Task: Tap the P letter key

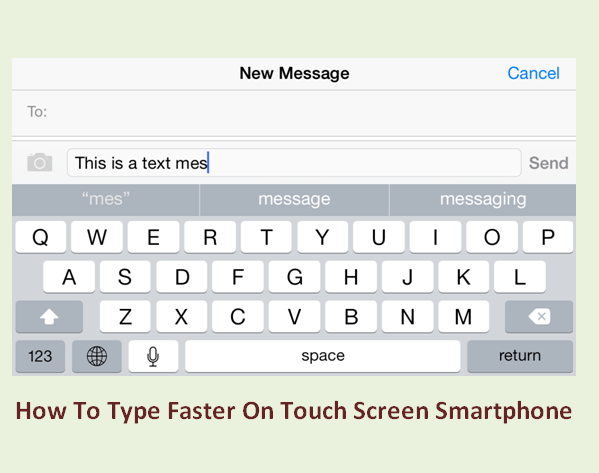Action: 548,237
